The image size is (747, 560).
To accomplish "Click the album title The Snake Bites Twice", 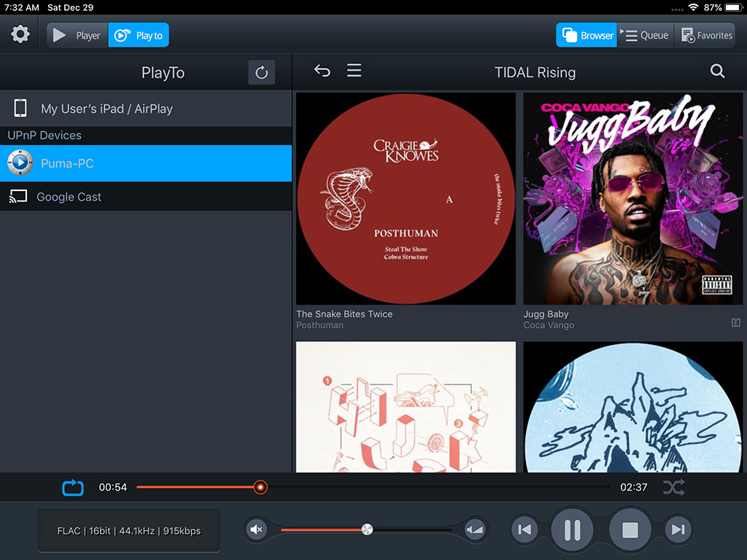I will coord(344,314).
